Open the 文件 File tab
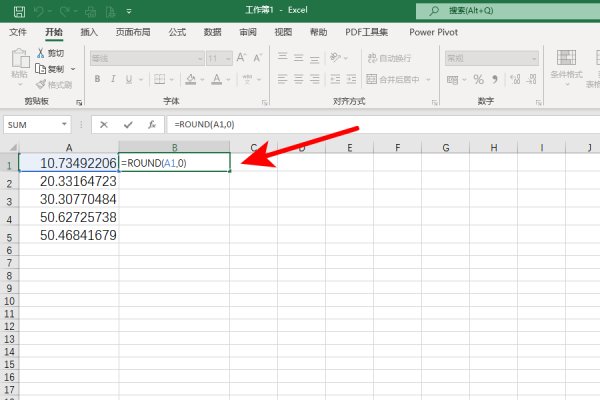600x400 pixels. coord(18,32)
